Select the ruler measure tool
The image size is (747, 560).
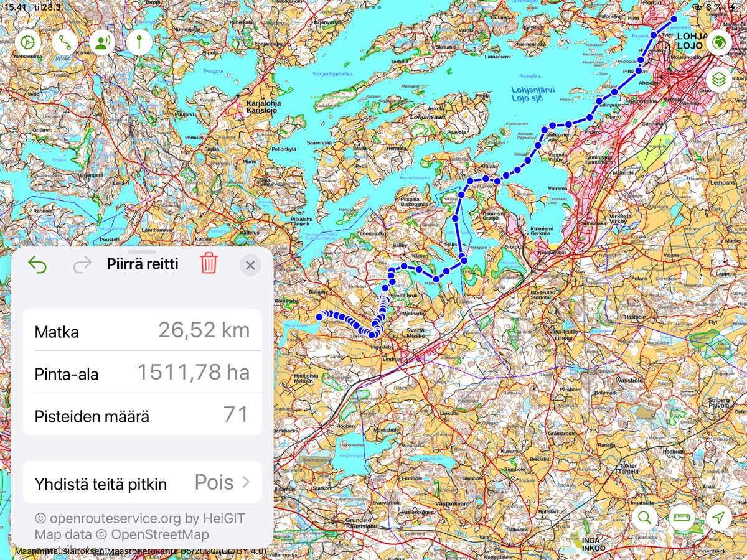point(682,518)
